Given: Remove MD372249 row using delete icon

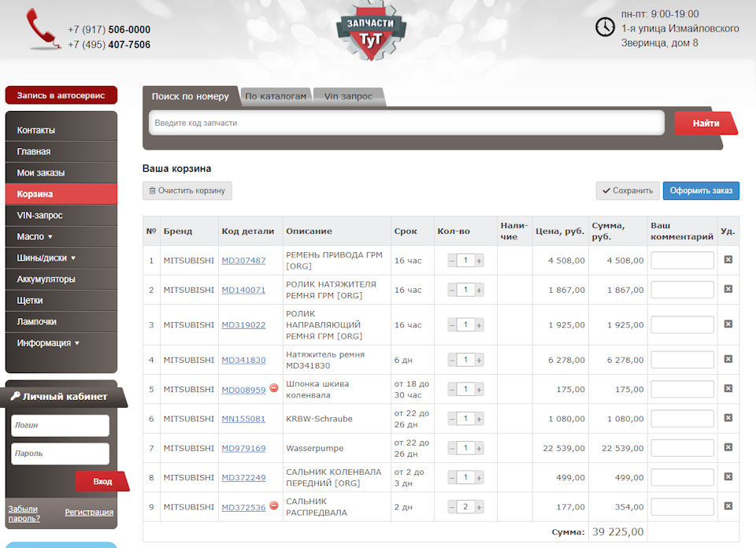Looking at the screenshot, I should 728,476.
